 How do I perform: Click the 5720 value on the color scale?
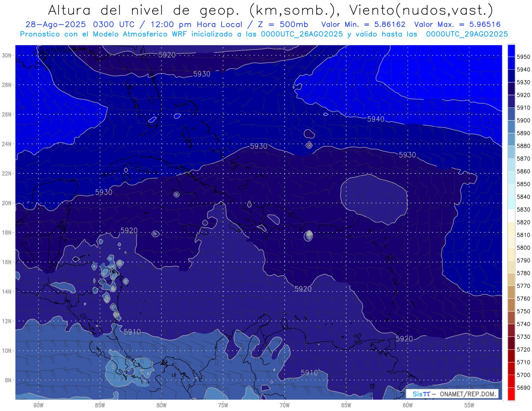click(x=524, y=349)
